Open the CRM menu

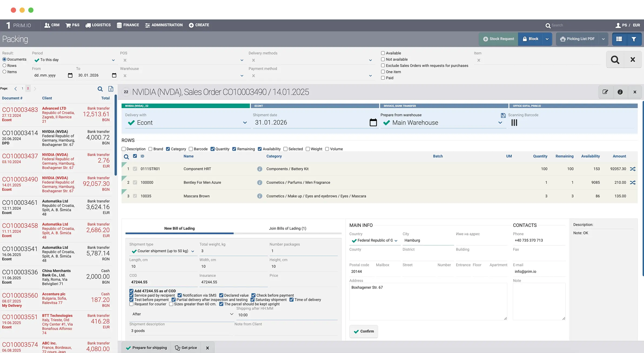[x=52, y=25]
